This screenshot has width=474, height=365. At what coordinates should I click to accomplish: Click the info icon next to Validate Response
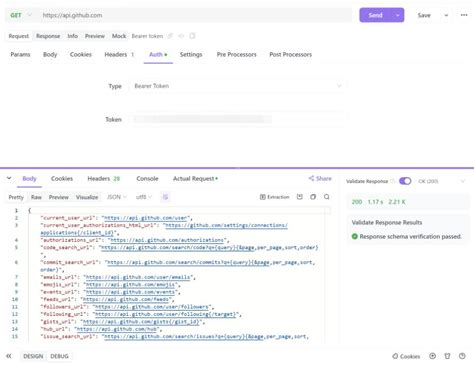point(393,181)
